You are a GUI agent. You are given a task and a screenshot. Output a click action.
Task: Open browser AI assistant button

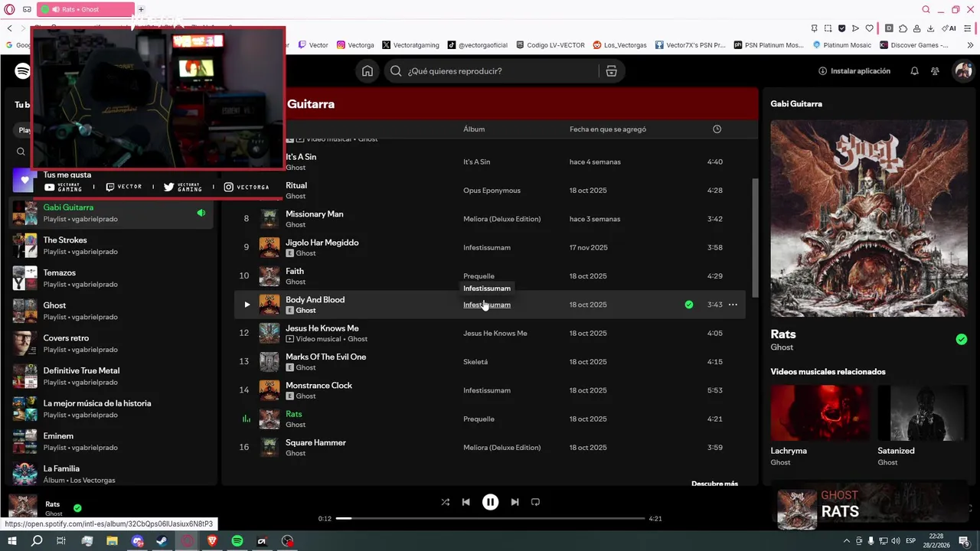click(x=949, y=28)
